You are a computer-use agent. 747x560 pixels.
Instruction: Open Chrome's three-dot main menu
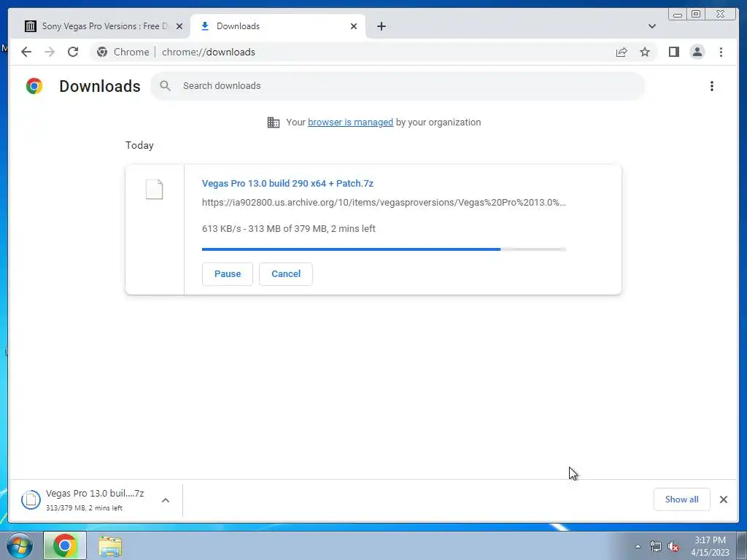point(721,52)
